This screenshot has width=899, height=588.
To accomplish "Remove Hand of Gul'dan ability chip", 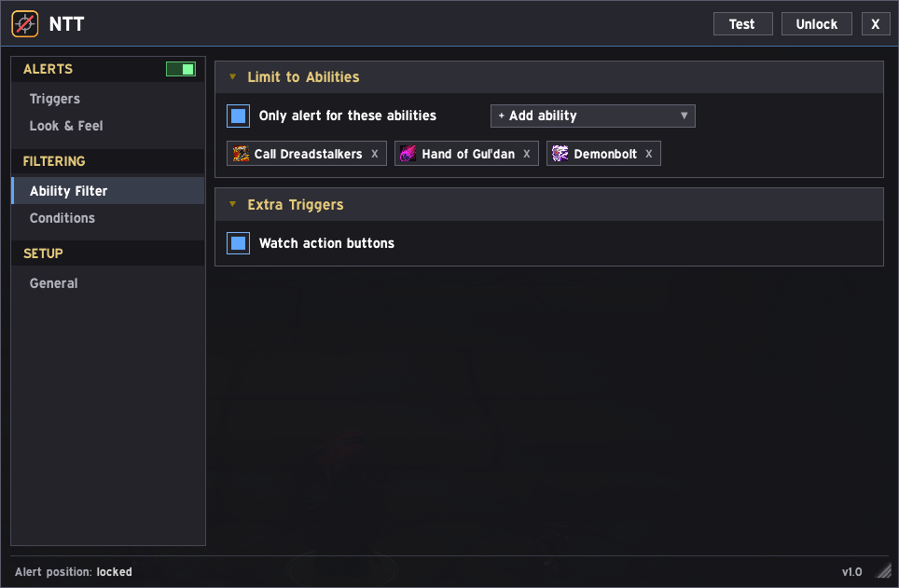I will (x=526, y=154).
